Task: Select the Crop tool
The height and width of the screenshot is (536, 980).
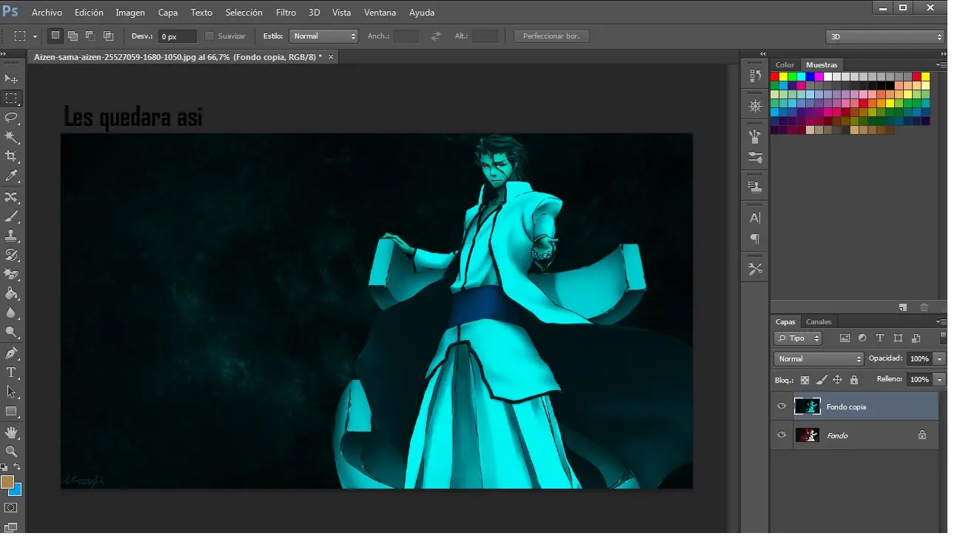Action: (x=11, y=156)
